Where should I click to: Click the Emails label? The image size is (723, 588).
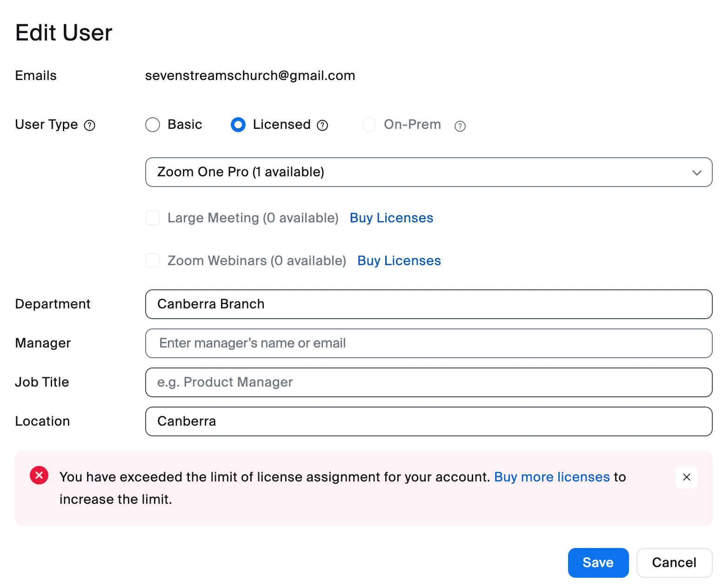36,75
